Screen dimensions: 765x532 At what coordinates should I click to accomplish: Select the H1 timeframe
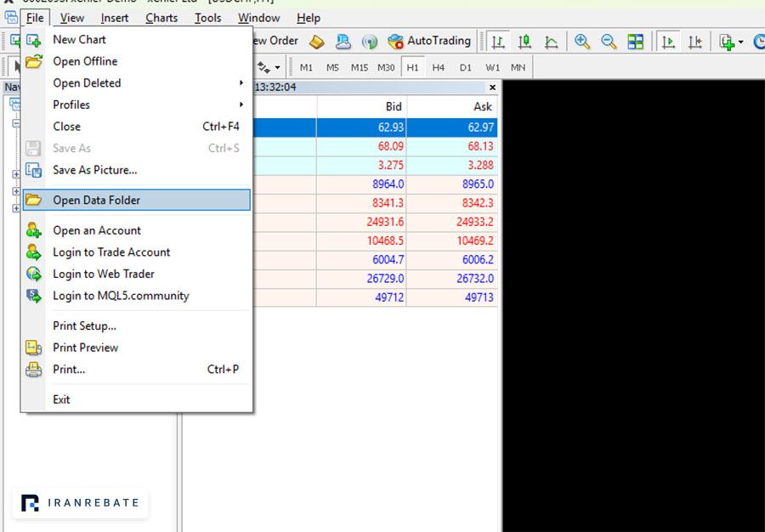413,67
